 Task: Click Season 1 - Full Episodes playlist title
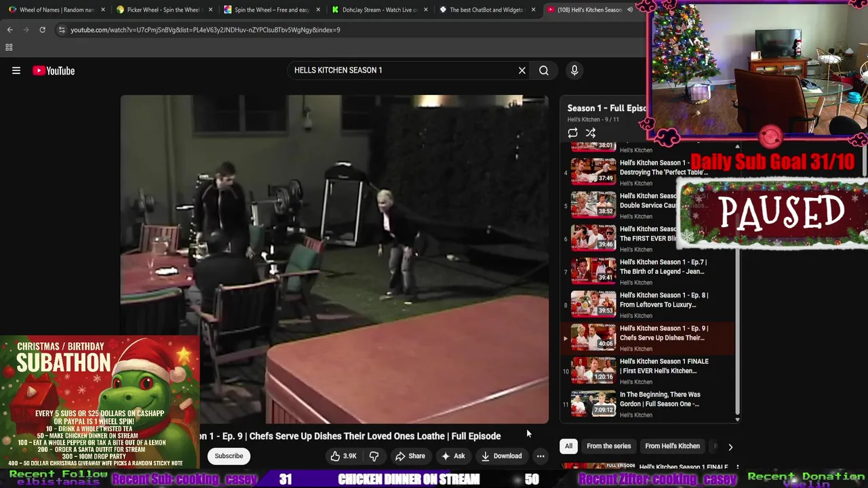click(x=607, y=108)
